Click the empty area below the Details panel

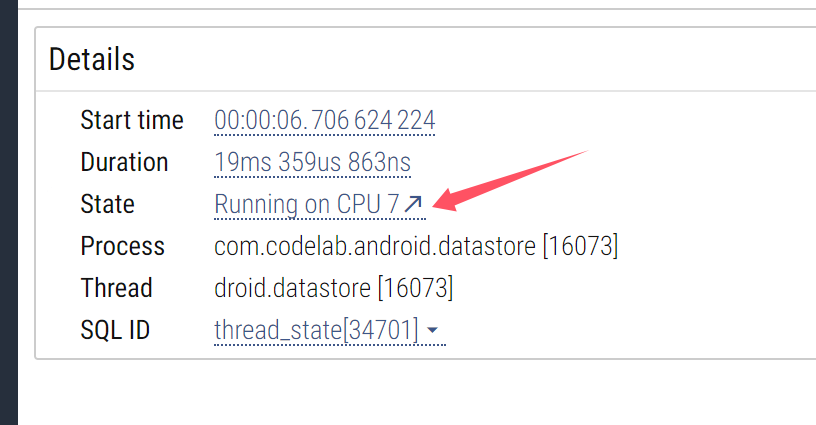(416, 393)
